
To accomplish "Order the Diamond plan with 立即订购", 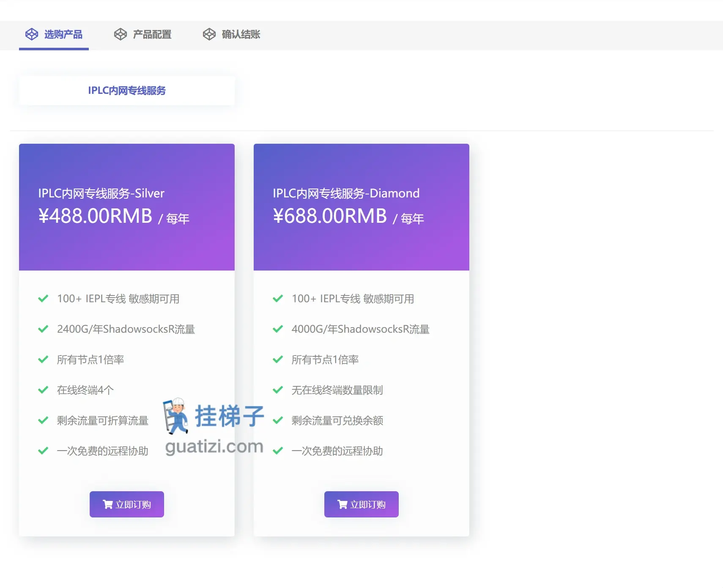I will 361,504.
